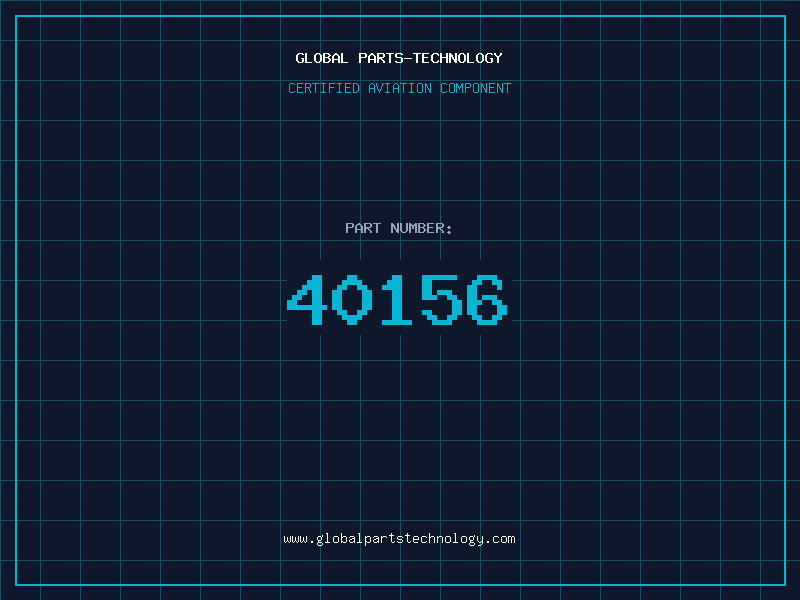Screen dimensions: 800x600
Task: Click the word AVIATION in the subtitle
Action: [400, 88]
